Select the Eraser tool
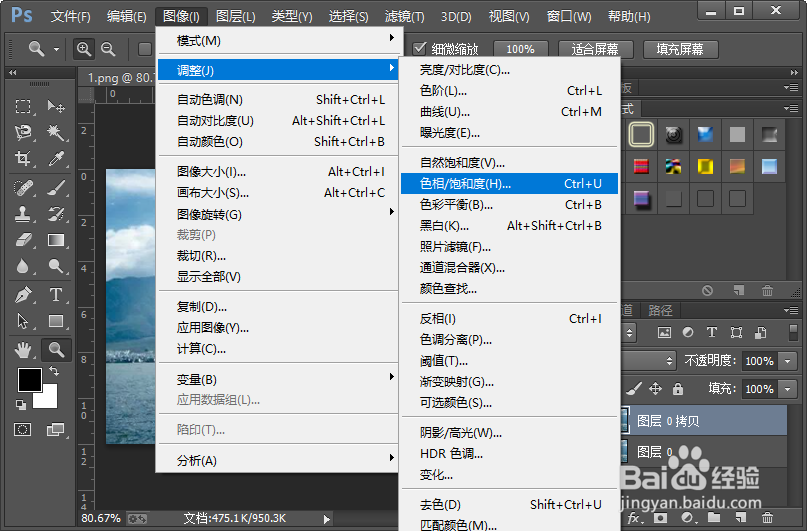The width and height of the screenshot is (807, 531). pyautogui.click(x=23, y=240)
